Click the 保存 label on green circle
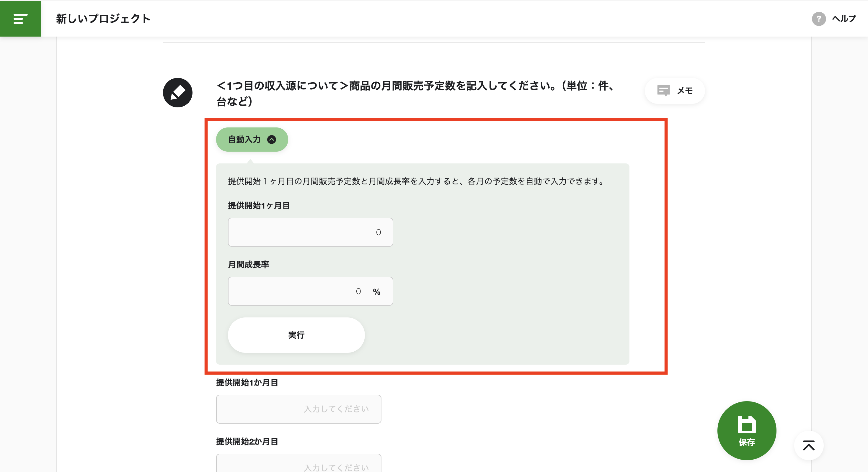 (x=746, y=442)
